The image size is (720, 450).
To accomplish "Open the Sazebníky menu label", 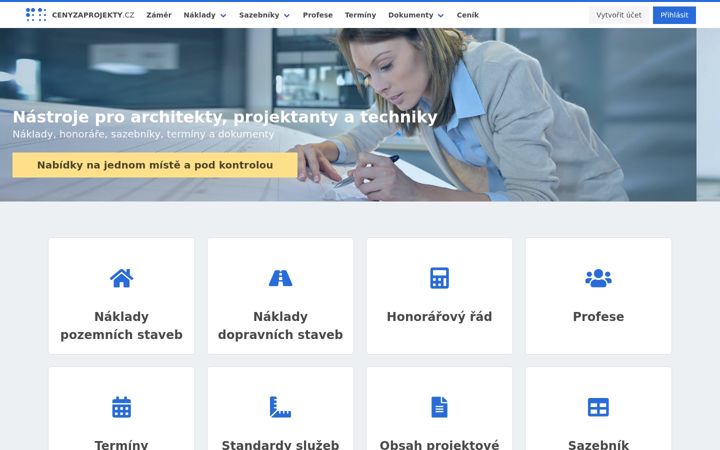I will [259, 15].
